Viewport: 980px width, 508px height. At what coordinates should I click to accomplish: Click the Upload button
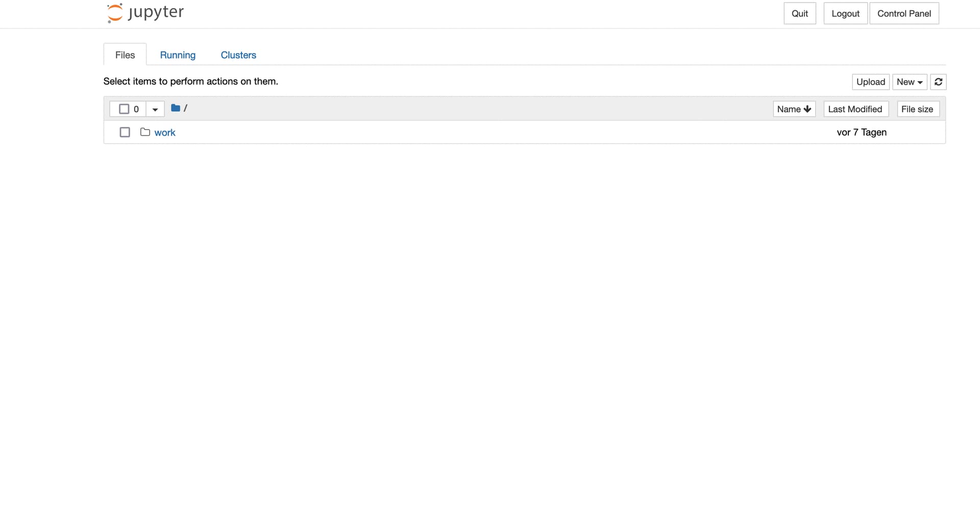(871, 82)
